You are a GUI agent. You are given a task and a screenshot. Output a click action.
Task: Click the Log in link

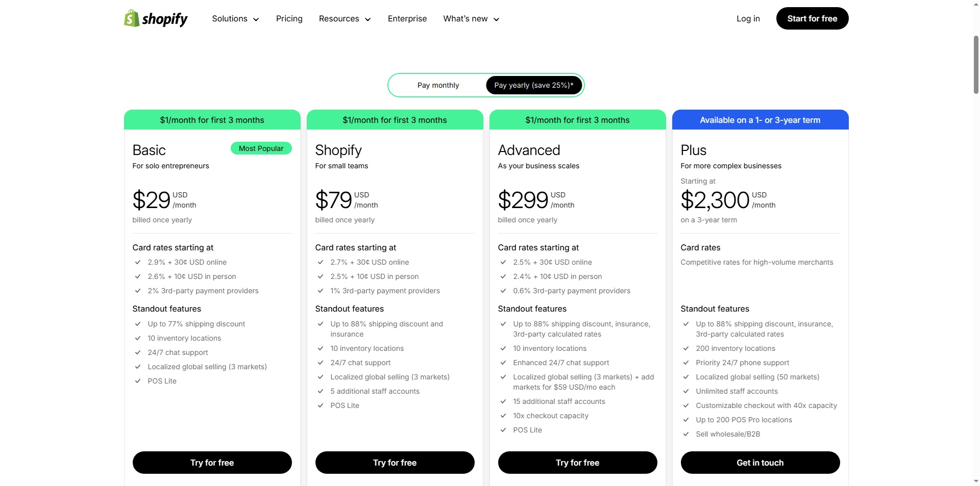coord(748,19)
